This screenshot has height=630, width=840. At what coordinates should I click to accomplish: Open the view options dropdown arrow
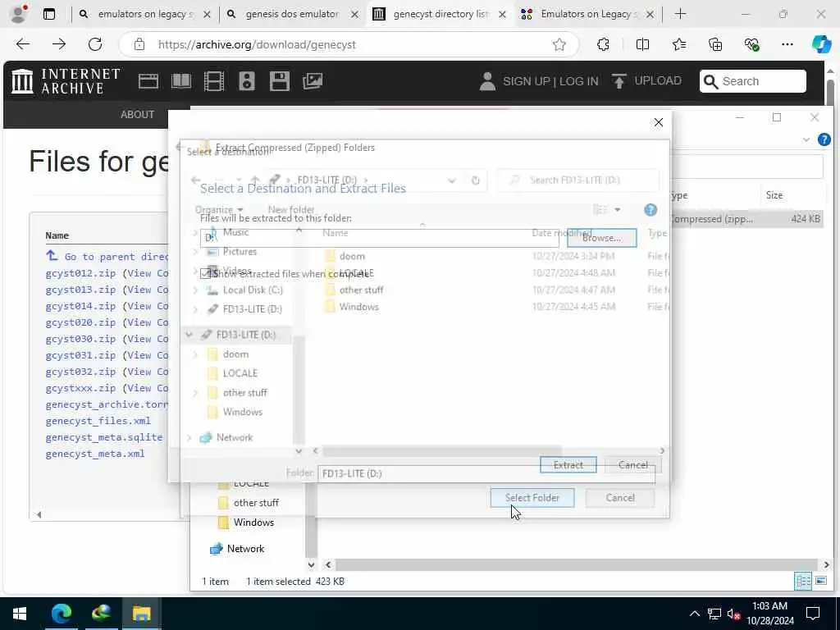click(x=618, y=210)
